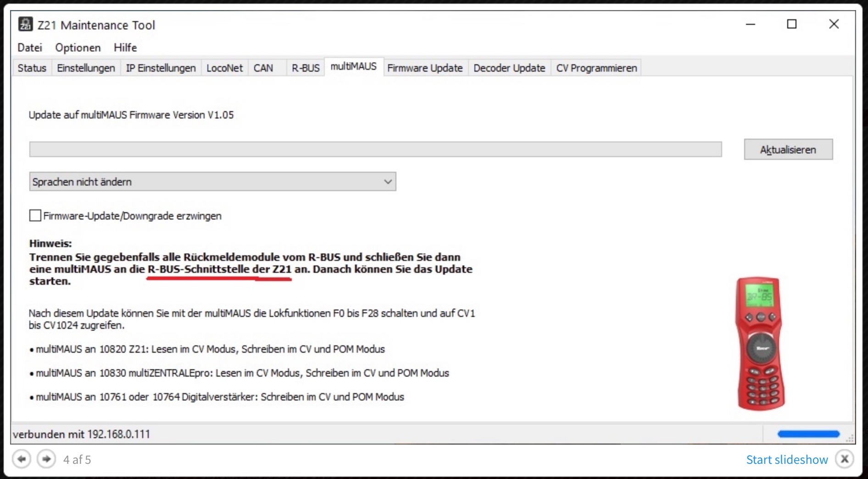Click the 'multiMAUS an 10830 multiZENTRALEpro' line
This screenshot has width=868, height=479.
click(239, 373)
